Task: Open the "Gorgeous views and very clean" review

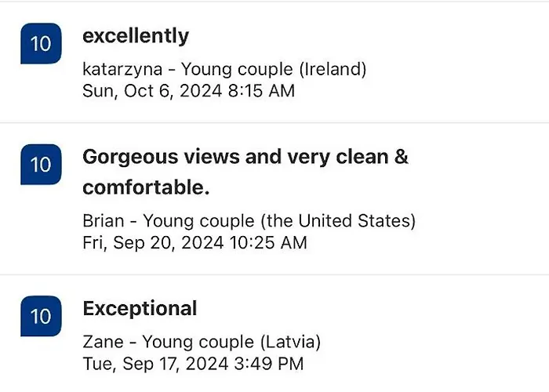Action: (x=245, y=157)
